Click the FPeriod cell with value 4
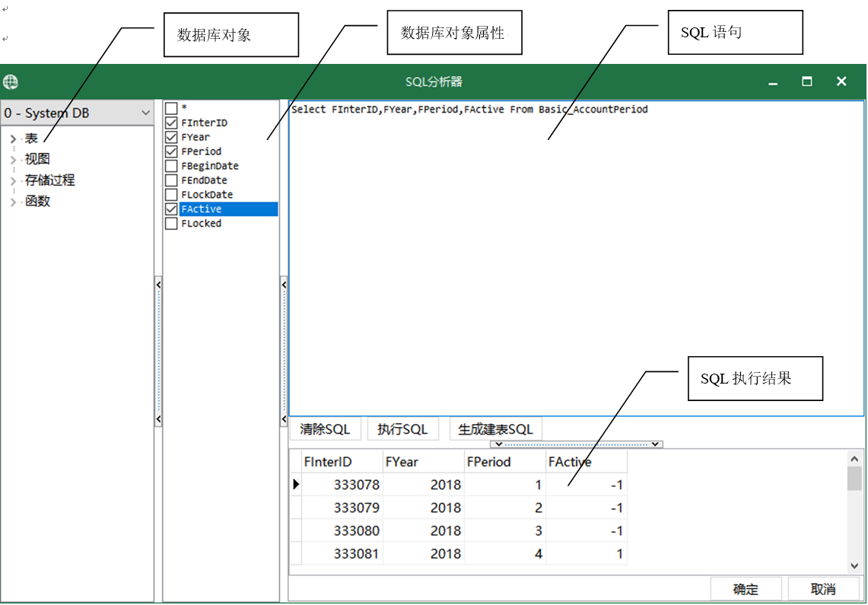The width and height of the screenshot is (868, 605). 505,553
